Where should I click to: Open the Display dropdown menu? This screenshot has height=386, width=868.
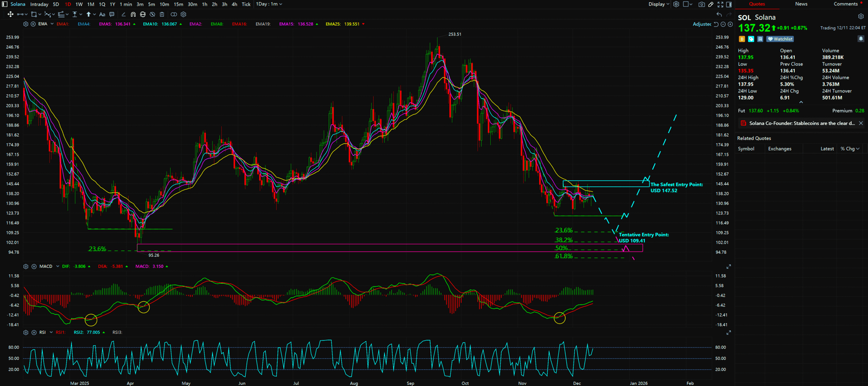coord(659,4)
